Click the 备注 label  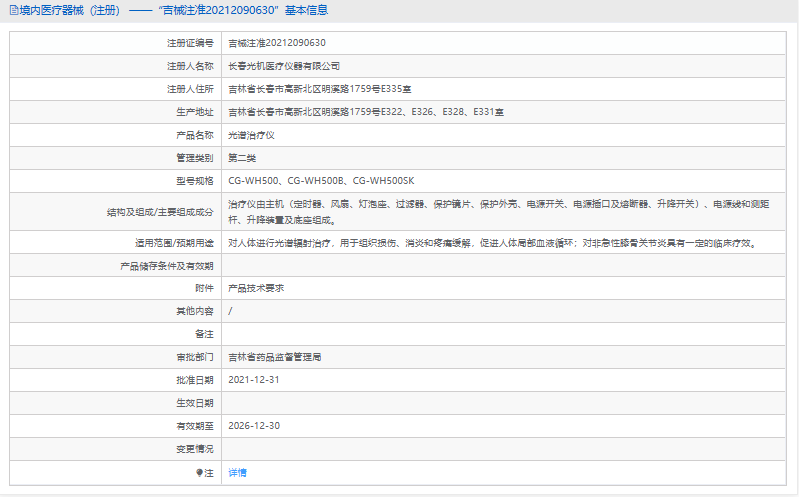click(204, 334)
